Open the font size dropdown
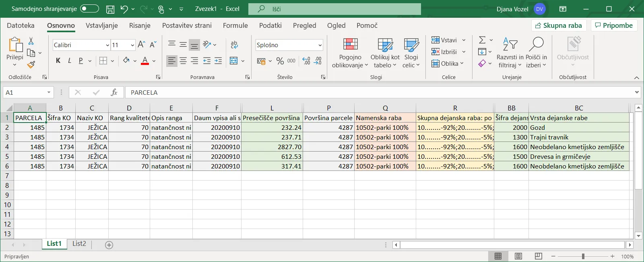The width and height of the screenshot is (644, 262). coord(132,45)
